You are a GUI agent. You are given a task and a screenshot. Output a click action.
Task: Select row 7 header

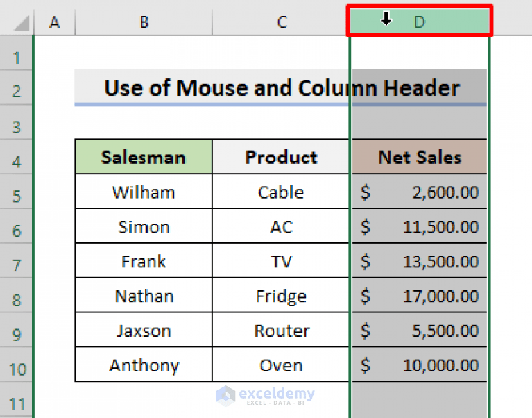click(x=16, y=261)
